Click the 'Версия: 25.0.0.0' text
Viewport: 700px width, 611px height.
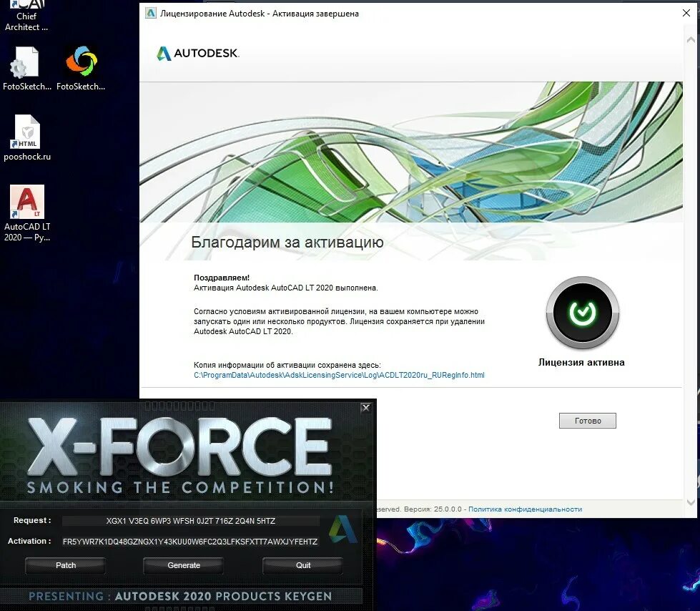click(x=432, y=509)
